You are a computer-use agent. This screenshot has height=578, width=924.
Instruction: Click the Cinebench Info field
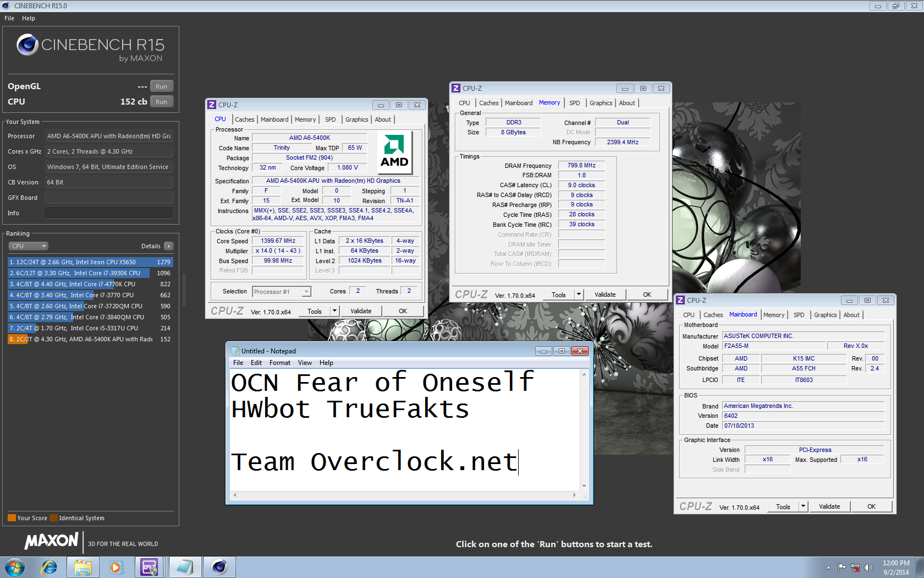click(109, 213)
